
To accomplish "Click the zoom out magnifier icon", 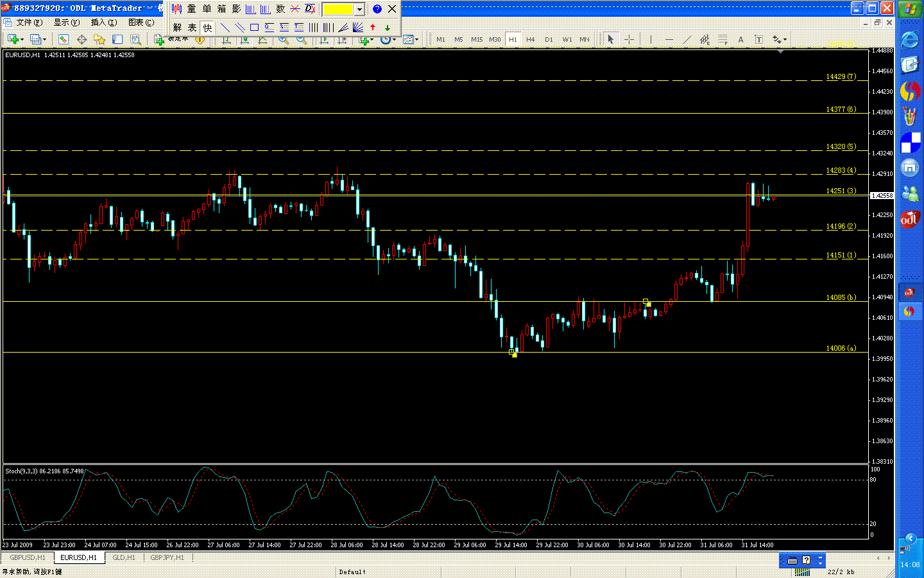I will click(302, 39).
